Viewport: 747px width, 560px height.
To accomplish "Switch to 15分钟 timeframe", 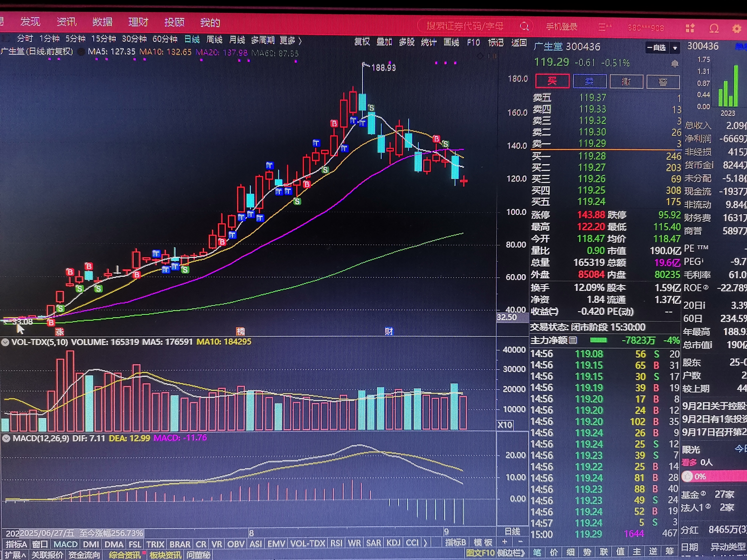I will coord(104,39).
